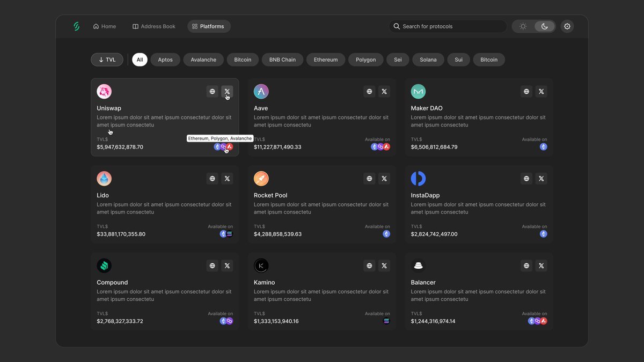Open Lido website globe icon
Screen dimensions: 644x362
click(213, 179)
